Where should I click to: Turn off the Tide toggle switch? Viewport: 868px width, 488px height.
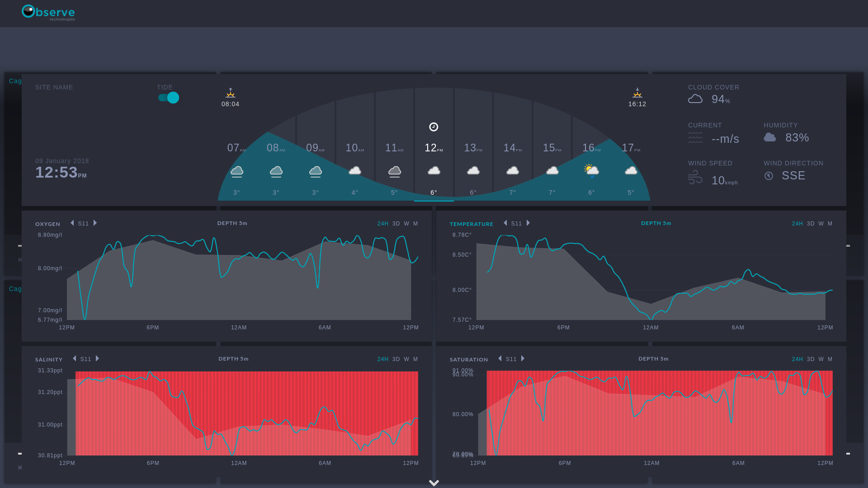coord(169,98)
